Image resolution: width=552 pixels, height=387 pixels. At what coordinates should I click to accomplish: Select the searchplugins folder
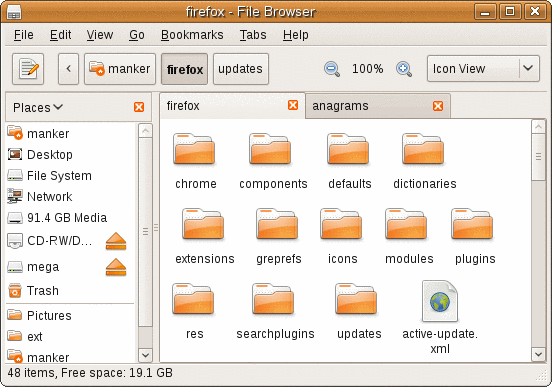273,299
